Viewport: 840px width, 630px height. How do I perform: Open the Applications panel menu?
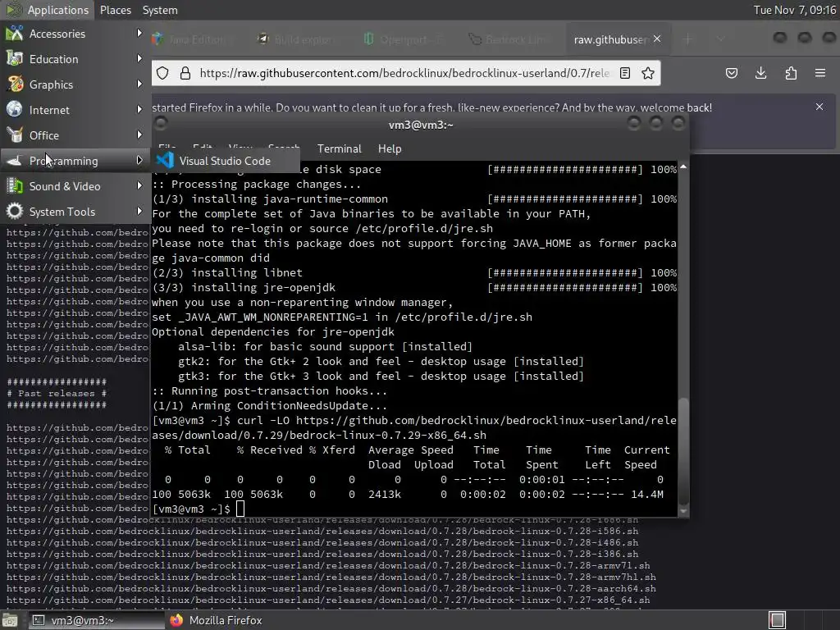(x=47, y=10)
